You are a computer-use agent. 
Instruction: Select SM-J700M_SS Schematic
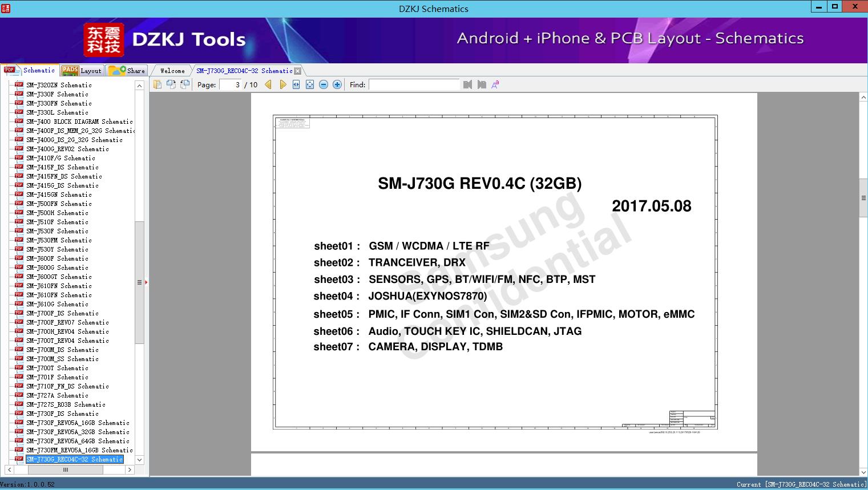point(62,359)
